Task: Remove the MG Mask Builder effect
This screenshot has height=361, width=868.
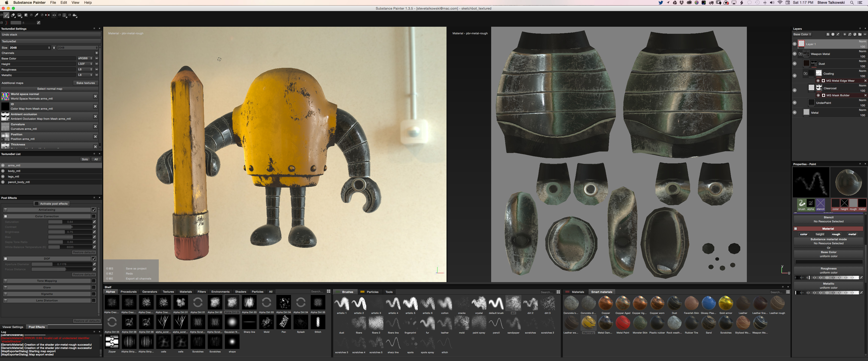Action: pos(865,95)
